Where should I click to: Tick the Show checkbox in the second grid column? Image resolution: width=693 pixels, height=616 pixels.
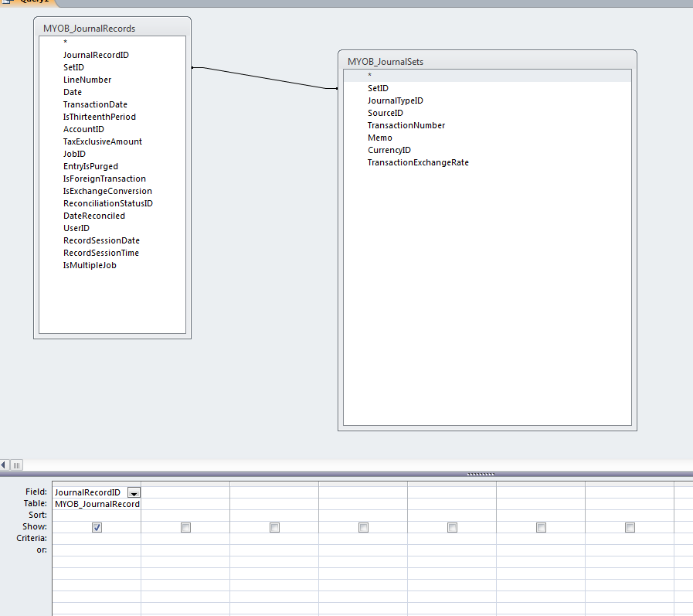pyautogui.click(x=185, y=528)
